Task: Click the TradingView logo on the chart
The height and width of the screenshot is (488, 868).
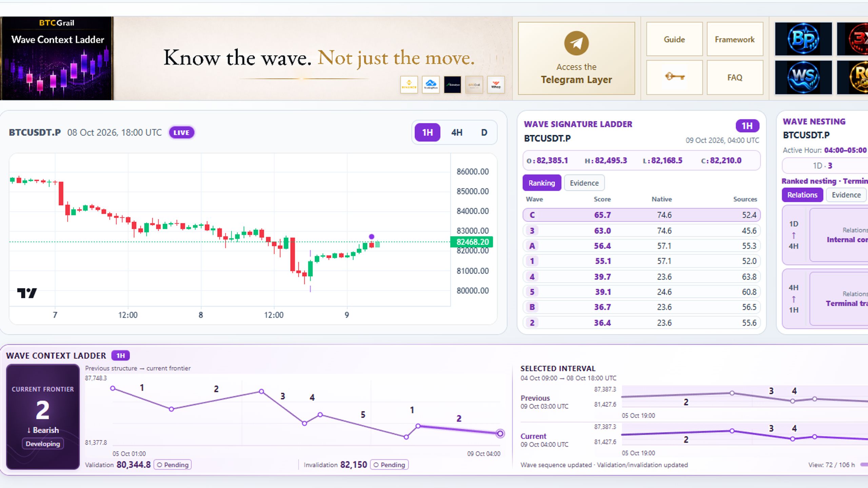Action: tap(27, 293)
